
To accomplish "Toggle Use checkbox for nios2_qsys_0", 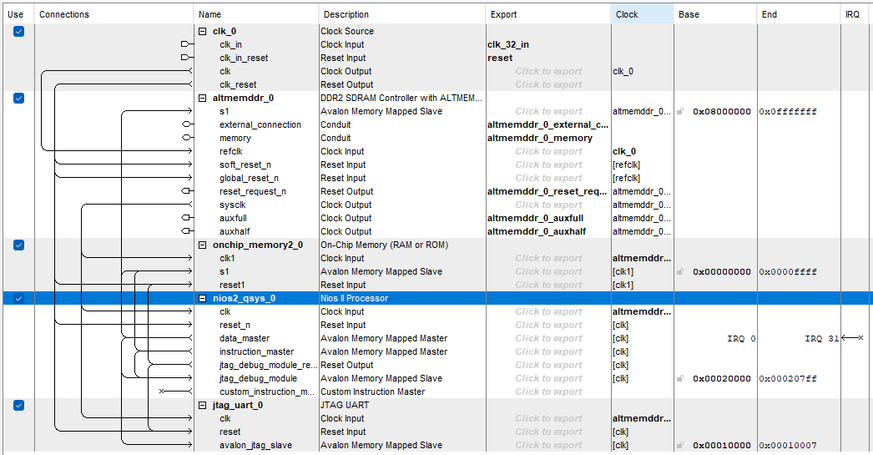I will tap(18, 299).
